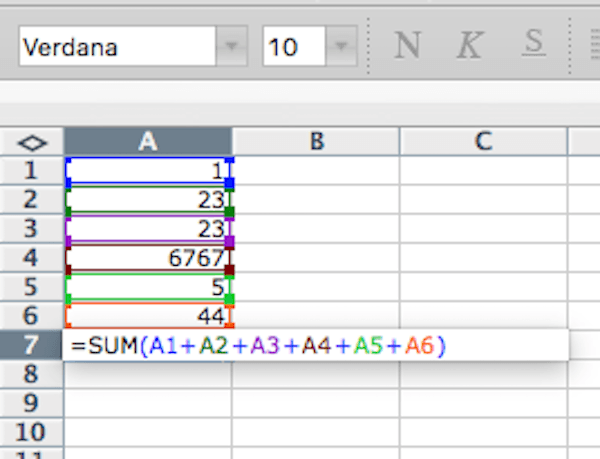This screenshot has width=600, height=459.
Task: Select row 9 header
Action: tap(32, 404)
